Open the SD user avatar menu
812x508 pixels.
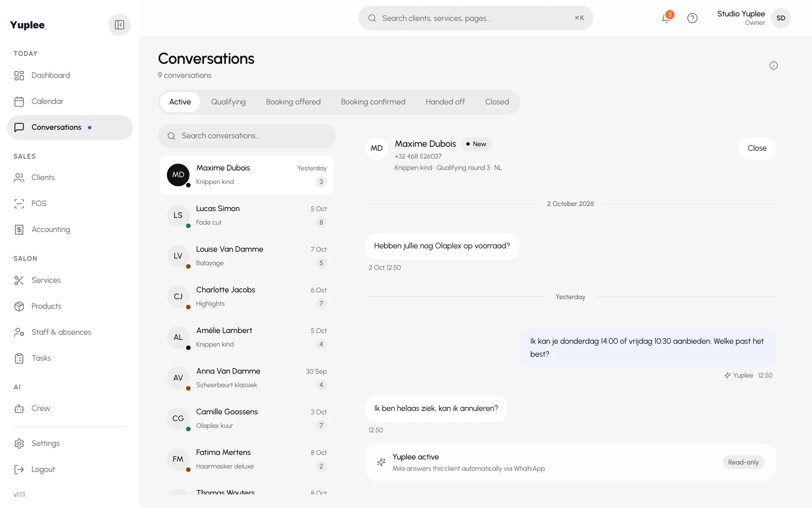click(781, 18)
